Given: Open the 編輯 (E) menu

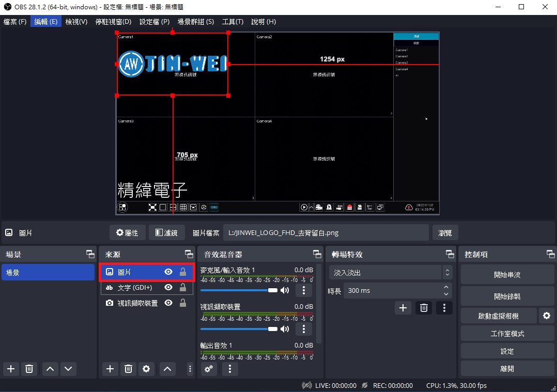Looking at the screenshot, I should [x=46, y=22].
